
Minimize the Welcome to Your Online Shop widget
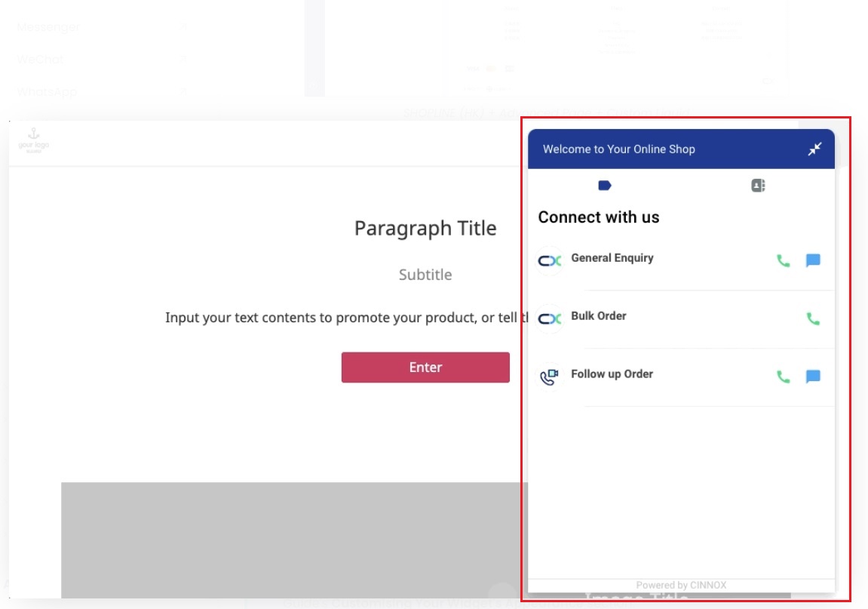click(814, 149)
